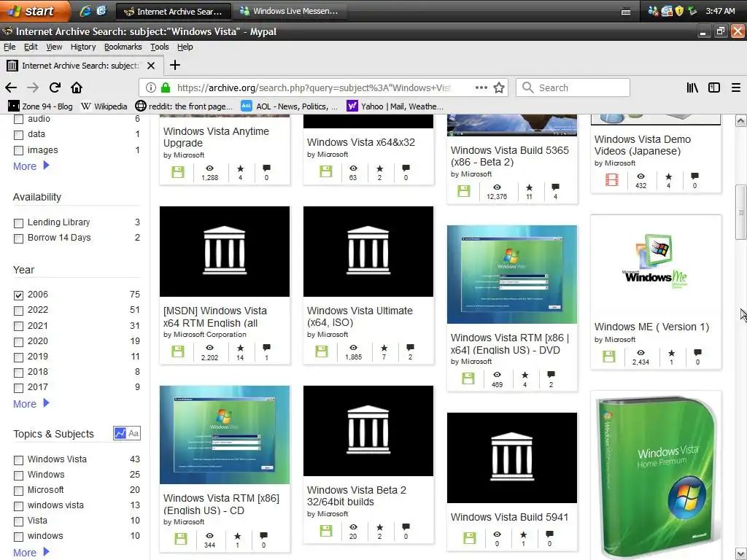Viewport: 747px width, 560px height.
Task: Expand More under media type list
Action: click(31, 166)
